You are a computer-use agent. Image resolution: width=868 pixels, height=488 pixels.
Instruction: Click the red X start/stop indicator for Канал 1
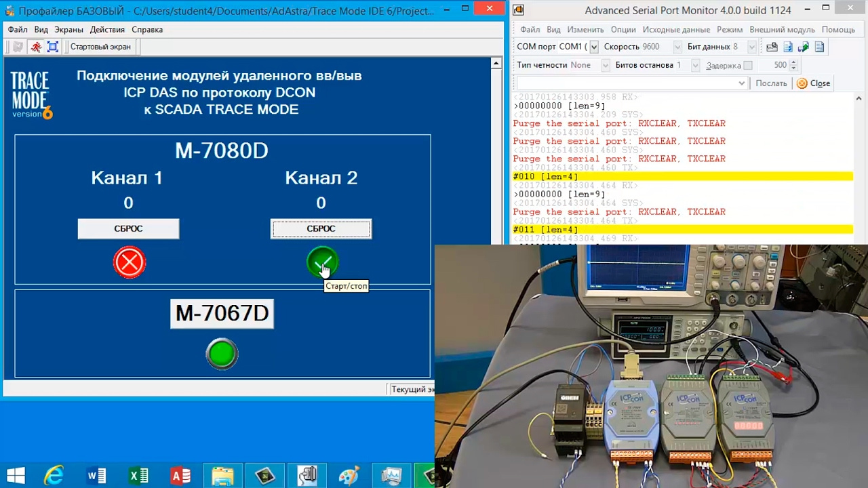129,262
